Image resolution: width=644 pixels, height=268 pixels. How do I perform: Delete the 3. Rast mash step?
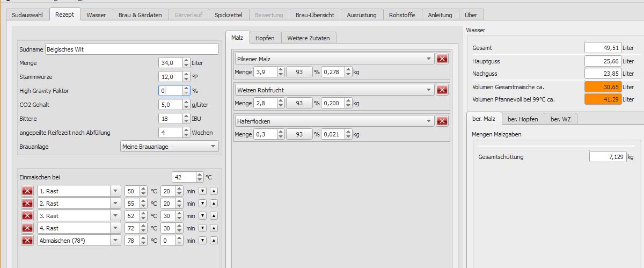coord(27,215)
